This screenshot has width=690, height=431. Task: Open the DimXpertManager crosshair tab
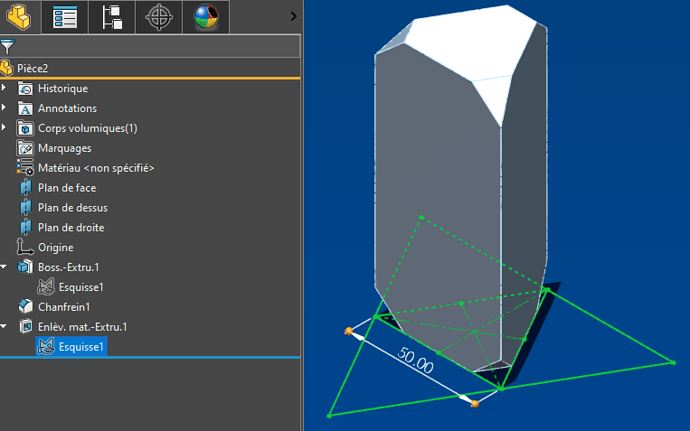pyautogui.click(x=158, y=17)
